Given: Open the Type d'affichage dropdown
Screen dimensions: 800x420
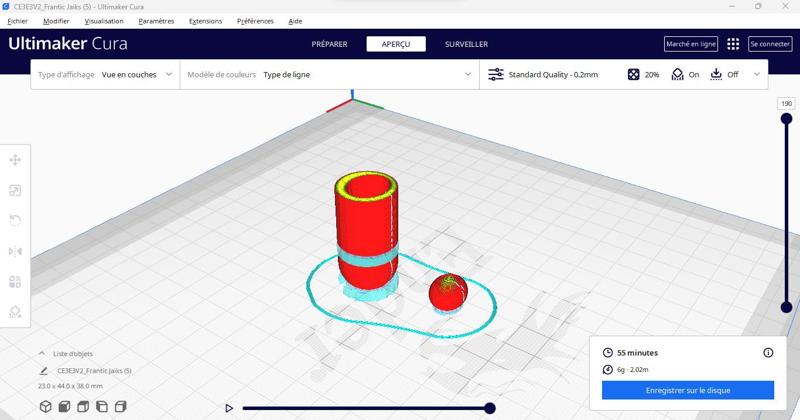Looking at the screenshot, I should click(x=105, y=75).
